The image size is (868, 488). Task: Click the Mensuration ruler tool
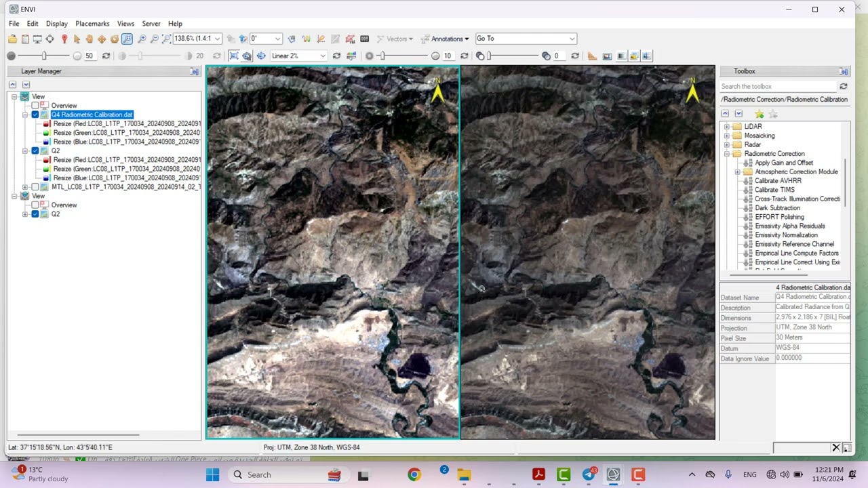coord(592,56)
